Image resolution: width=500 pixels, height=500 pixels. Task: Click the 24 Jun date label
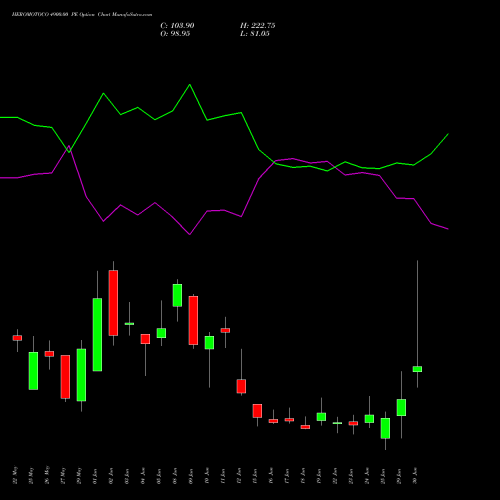pos(368,476)
